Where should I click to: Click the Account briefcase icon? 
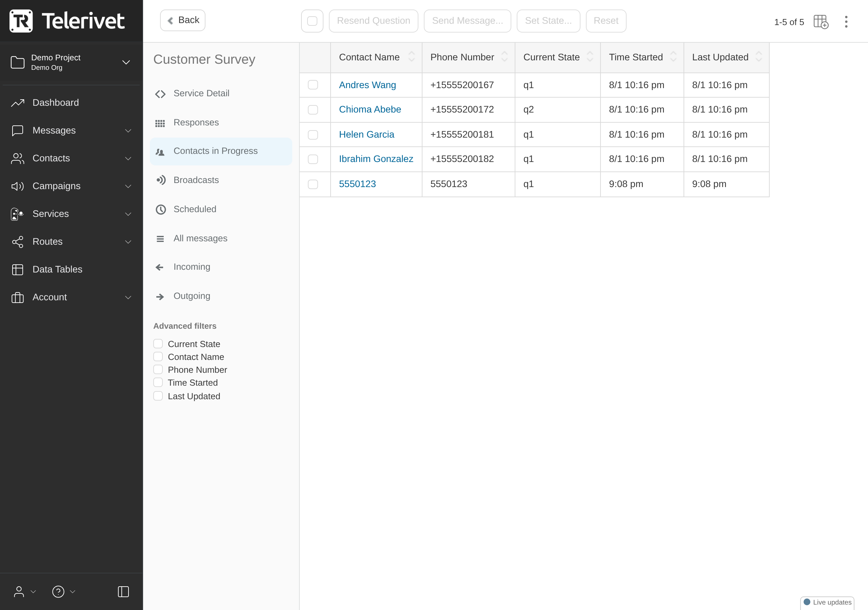pos(18,298)
